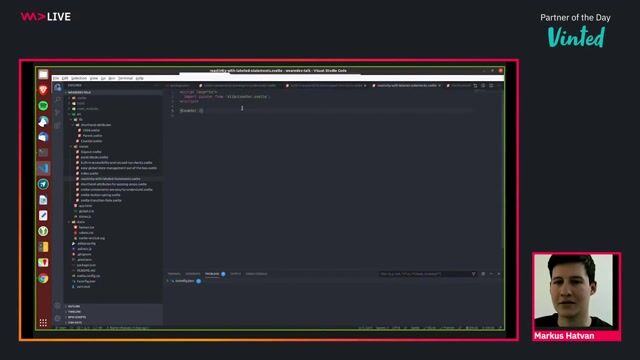The height and width of the screenshot is (360, 640).
Task: Open the Search view in the activity bar
Action: click(x=58, y=100)
